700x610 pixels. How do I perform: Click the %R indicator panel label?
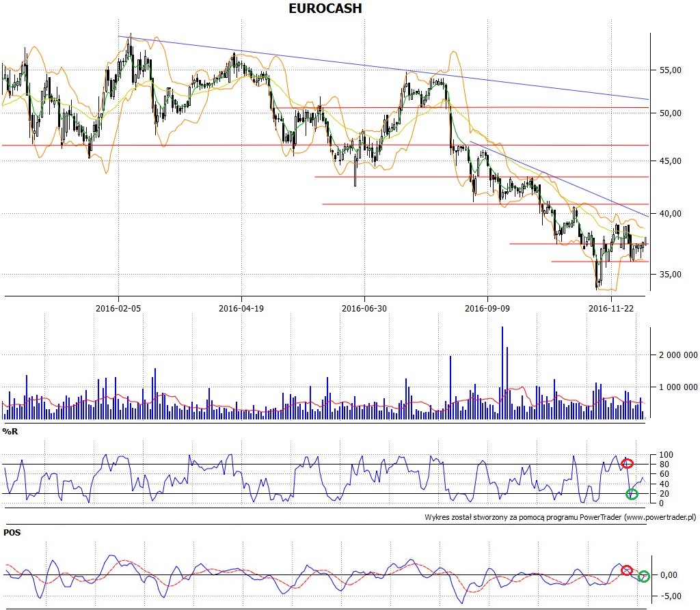(10, 432)
